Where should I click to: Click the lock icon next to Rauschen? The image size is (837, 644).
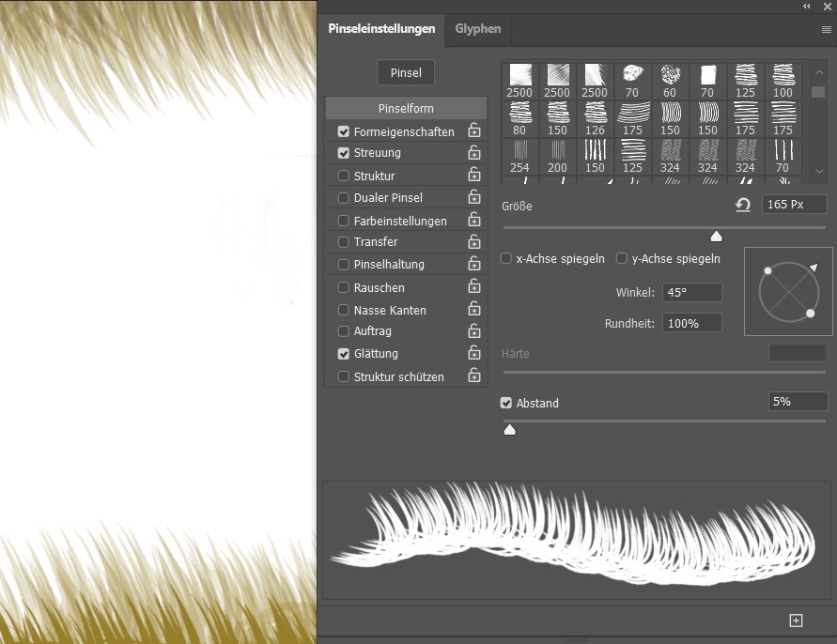tap(474, 288)
